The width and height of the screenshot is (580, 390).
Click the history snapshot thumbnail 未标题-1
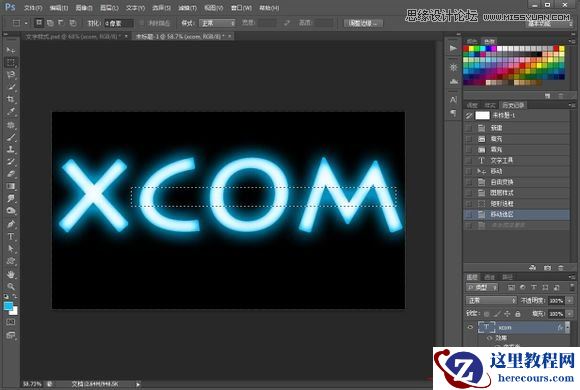click(x=482, y=115)
